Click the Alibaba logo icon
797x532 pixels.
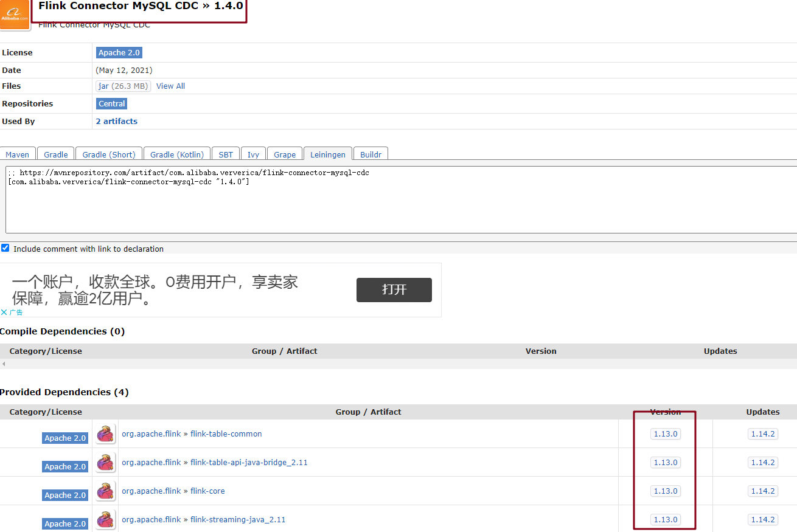pyautogui.click(x=13, y=15)
